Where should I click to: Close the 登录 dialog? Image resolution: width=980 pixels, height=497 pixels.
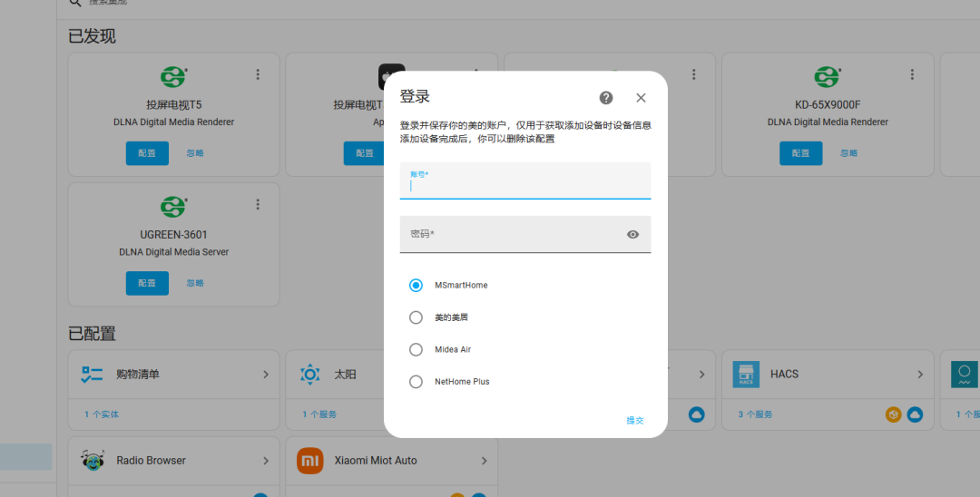(641, 98)
